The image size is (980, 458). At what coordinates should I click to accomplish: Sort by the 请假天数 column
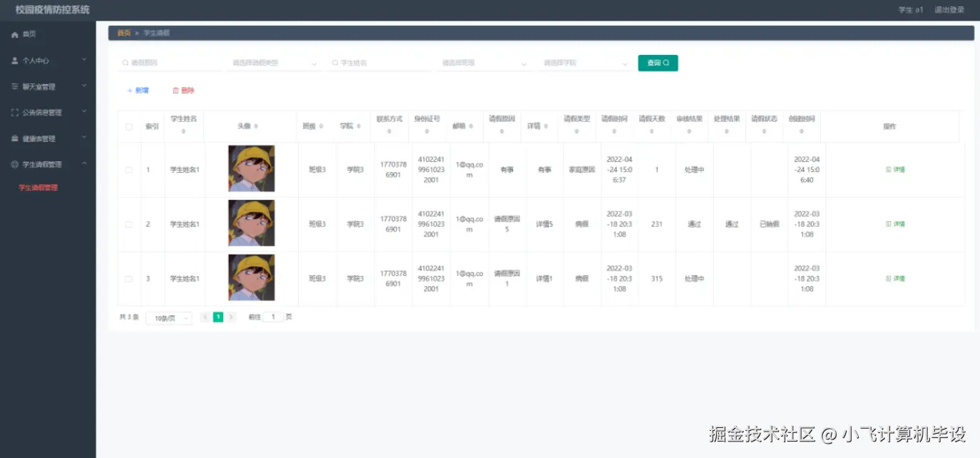(652, 132)
